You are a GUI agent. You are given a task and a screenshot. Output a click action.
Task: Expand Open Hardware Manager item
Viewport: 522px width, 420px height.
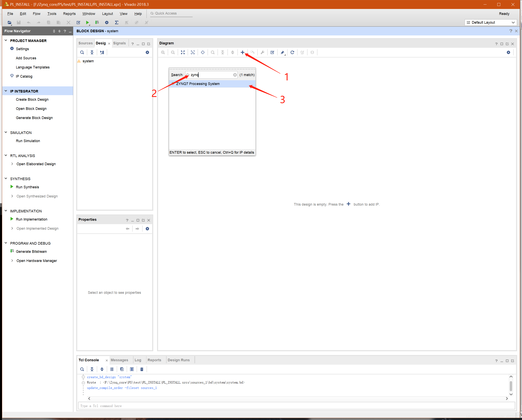(x=12, y=261)
